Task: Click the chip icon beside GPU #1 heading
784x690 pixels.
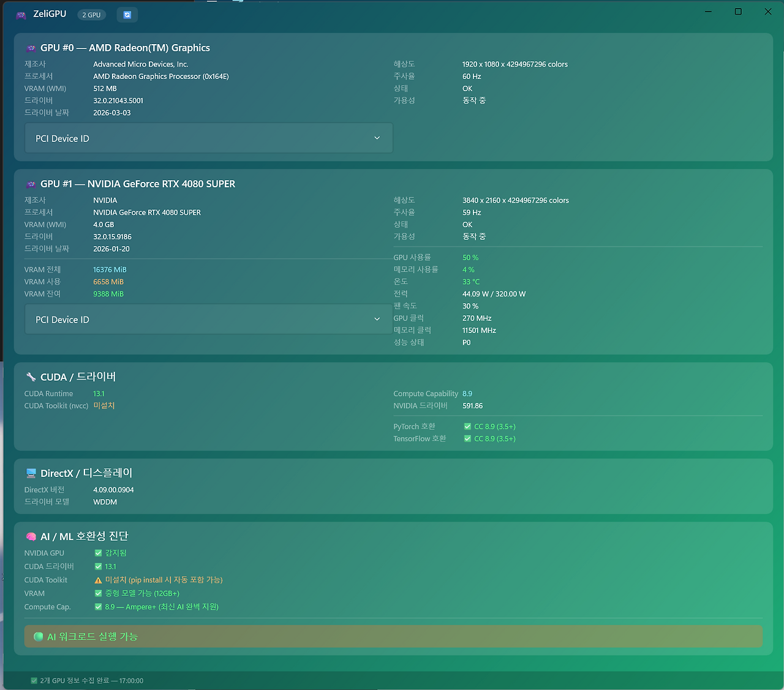Action: (x=31, y=184)
